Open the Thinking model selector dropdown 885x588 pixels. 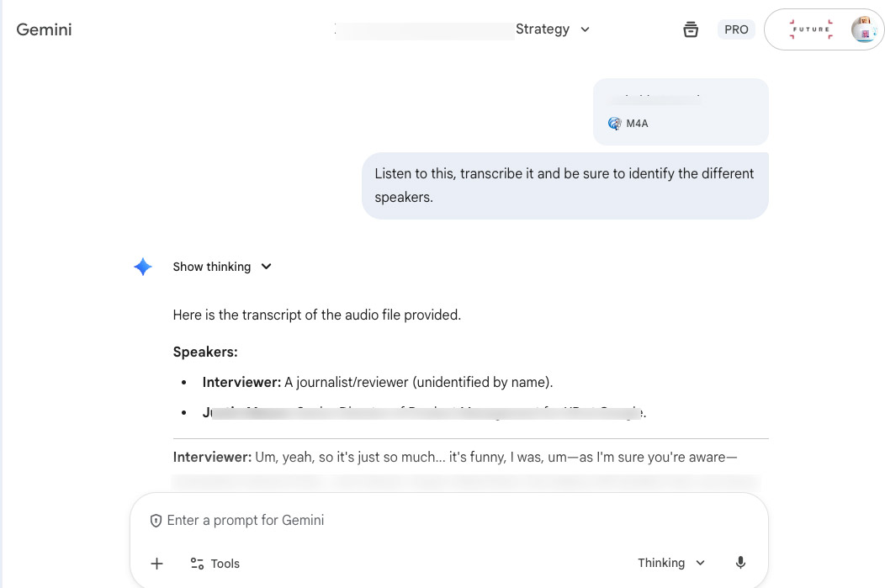tap(670, 563)
